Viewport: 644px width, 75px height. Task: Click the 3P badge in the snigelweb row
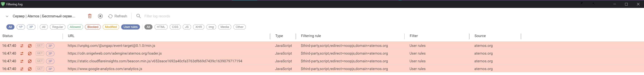pos(50,54)
